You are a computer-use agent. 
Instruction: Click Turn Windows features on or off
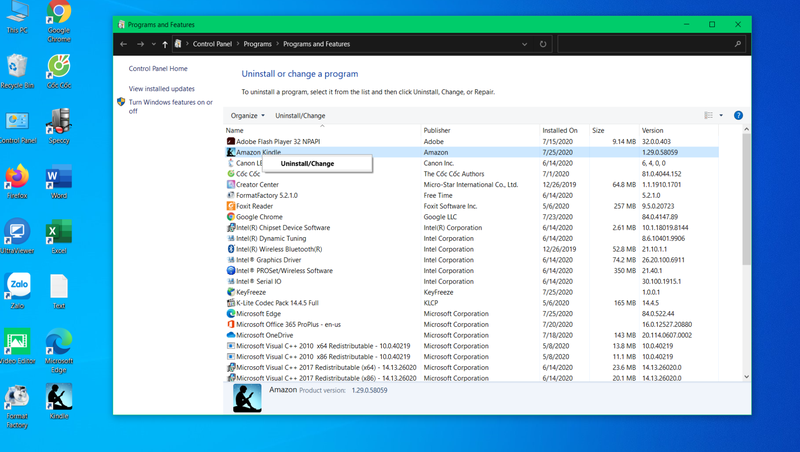pyautogui.click(x=170, y=106)
